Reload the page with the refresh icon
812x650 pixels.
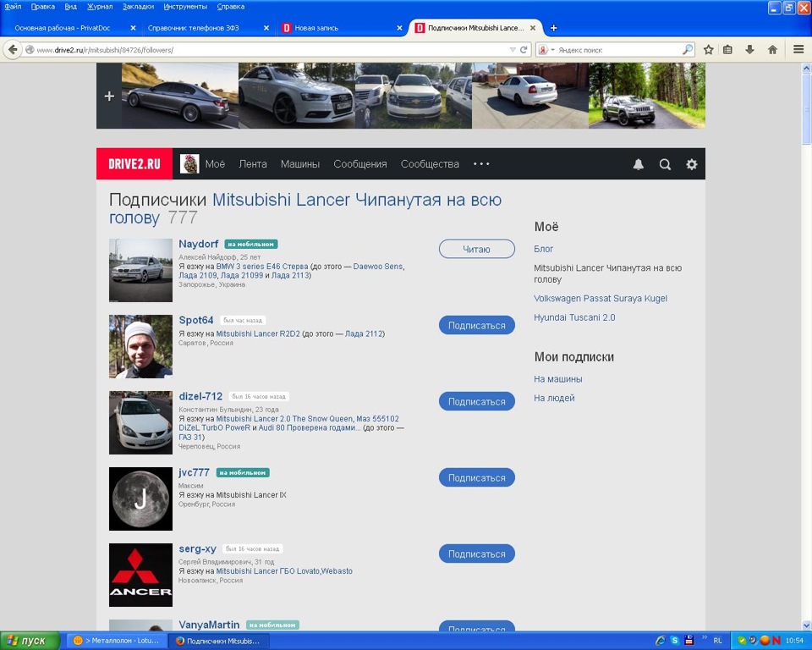click(524, 50)
